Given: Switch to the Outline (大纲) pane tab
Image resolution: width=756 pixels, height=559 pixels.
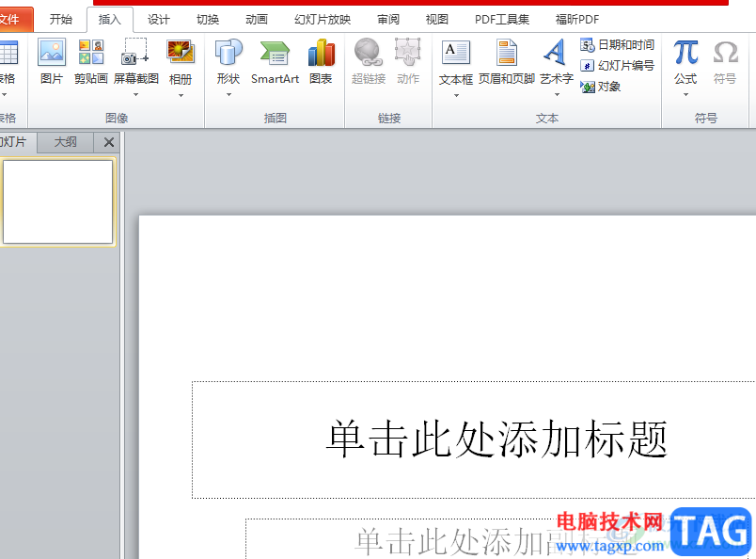Looking at the screenshot, I should pos(66,142).
